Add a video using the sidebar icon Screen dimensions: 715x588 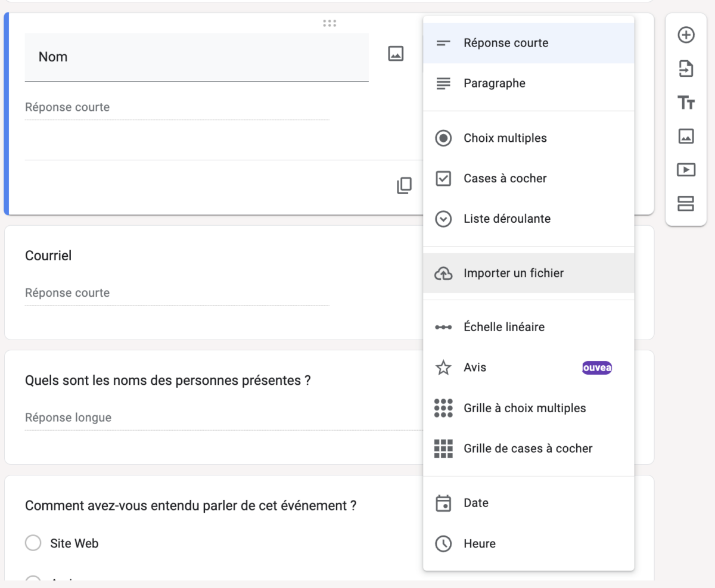pyautogui.click(x=686, y=170)
